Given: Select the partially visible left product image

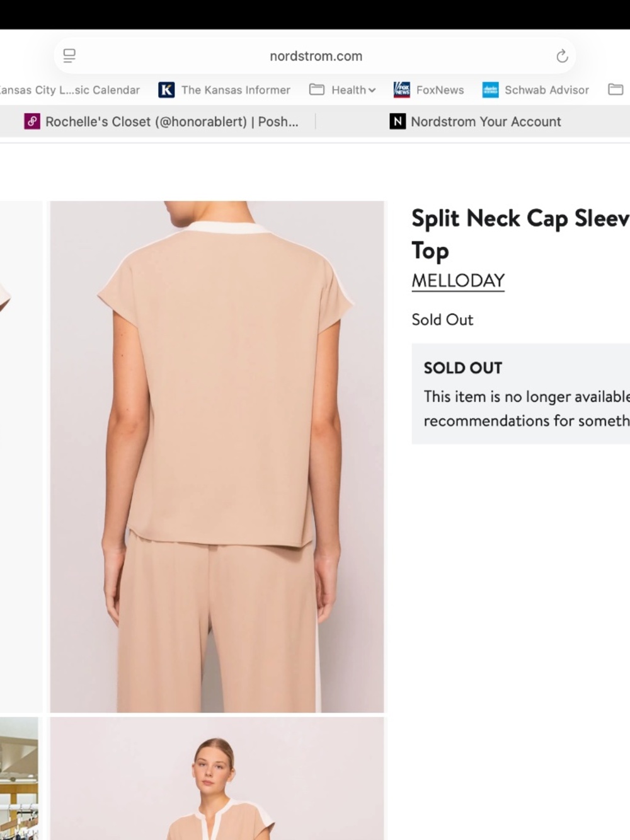Looking at the screenshot, I should click(x=21, y=457).
